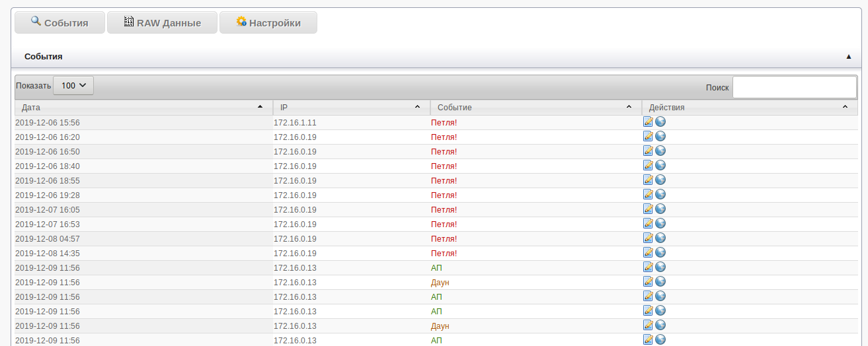
Task: Click globe icon on 2019-12-06 19:28 row
Action: pos(660,194)
